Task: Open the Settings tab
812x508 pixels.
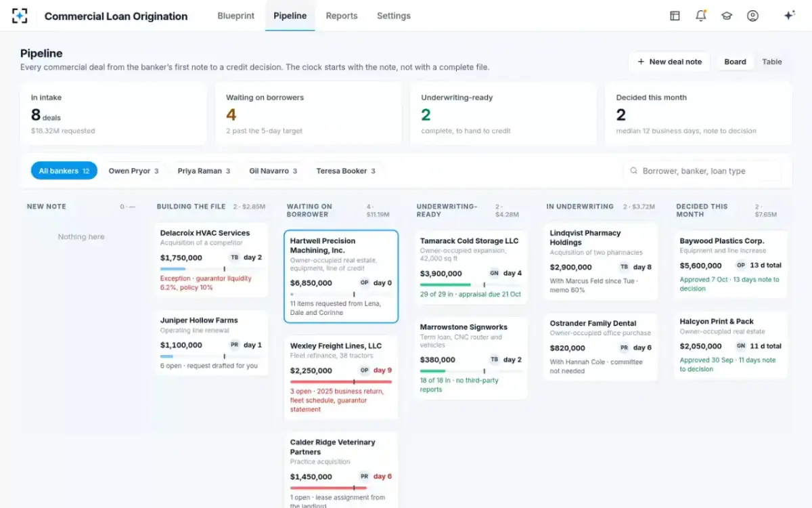Action: [394, 16]
